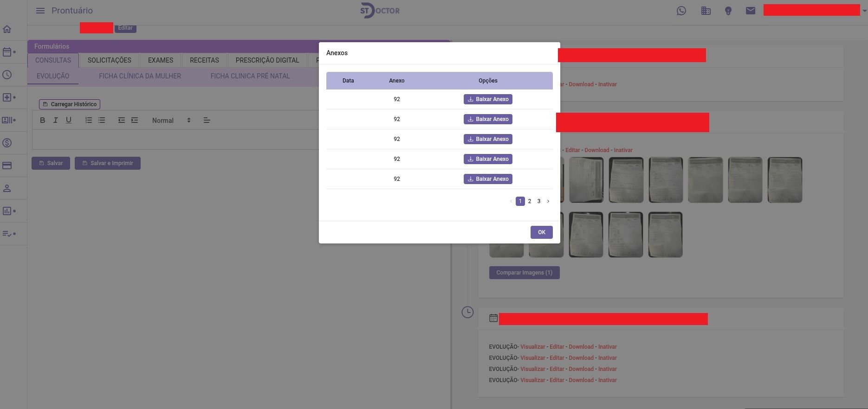The height and width of the screenshot is (409, 868).
Task: Open the hamburger menu beside Prontuário
Action: point(40,11)
